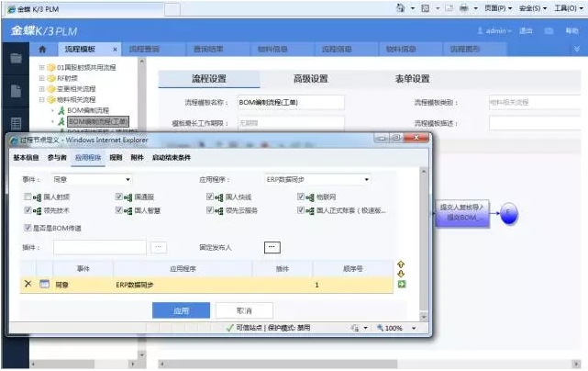588x371 pixels.
Task: Click the IE toolbar read mail icon
Action: coord(449,8)
